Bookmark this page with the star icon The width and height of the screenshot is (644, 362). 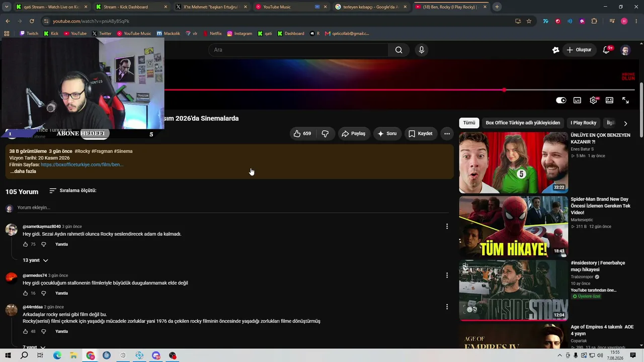pyautogui.click(x=529, y=21)
